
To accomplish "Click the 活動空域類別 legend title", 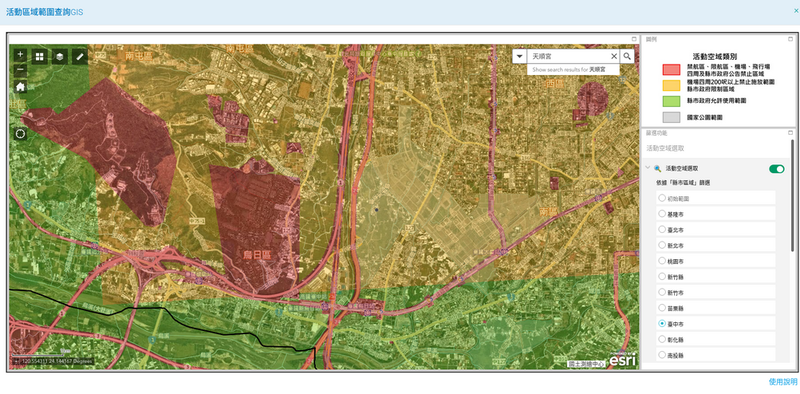I will [714, 56].
